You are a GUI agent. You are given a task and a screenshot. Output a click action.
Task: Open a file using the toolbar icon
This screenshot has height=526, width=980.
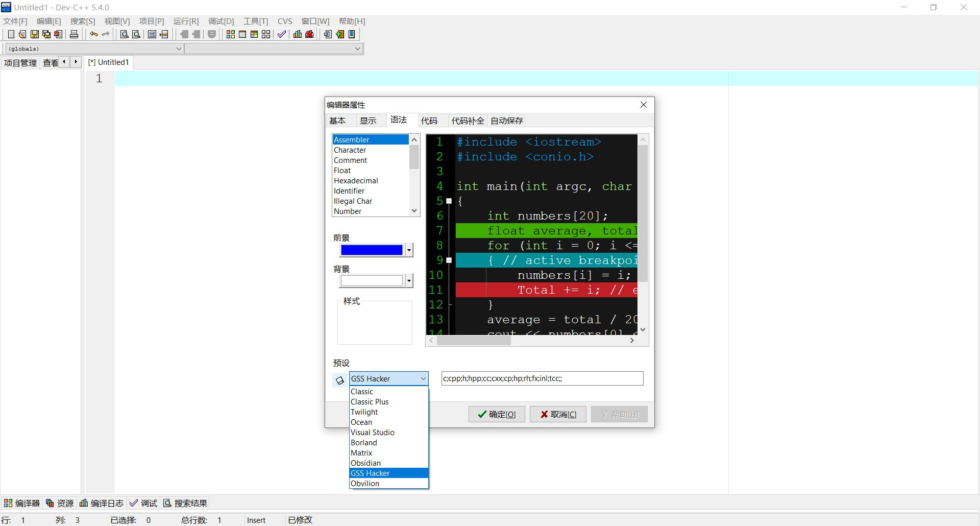22,34
